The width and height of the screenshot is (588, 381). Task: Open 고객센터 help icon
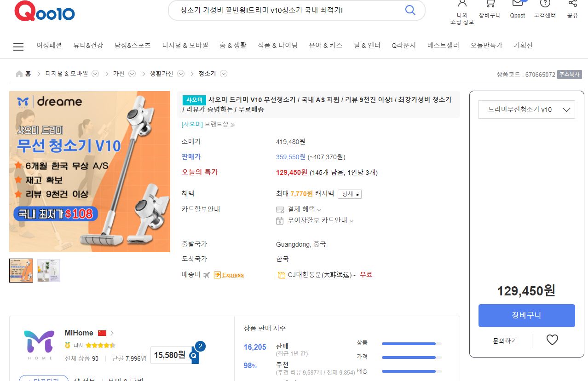point(545,4)
